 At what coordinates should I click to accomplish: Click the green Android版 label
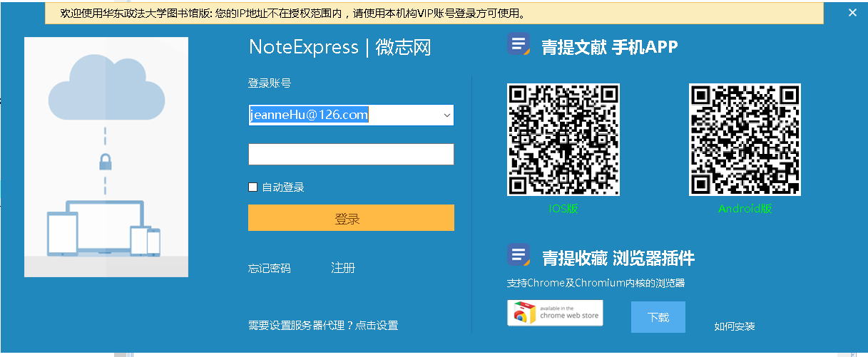tap(745, 209)
